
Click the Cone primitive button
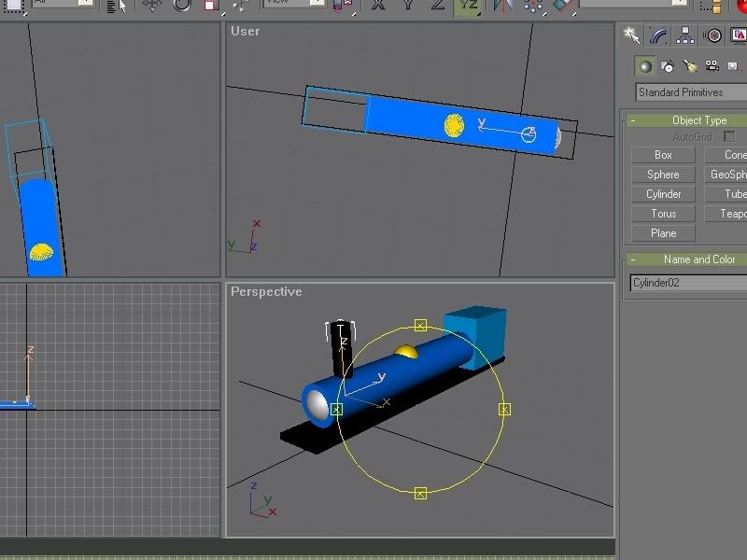pos(726,155)
